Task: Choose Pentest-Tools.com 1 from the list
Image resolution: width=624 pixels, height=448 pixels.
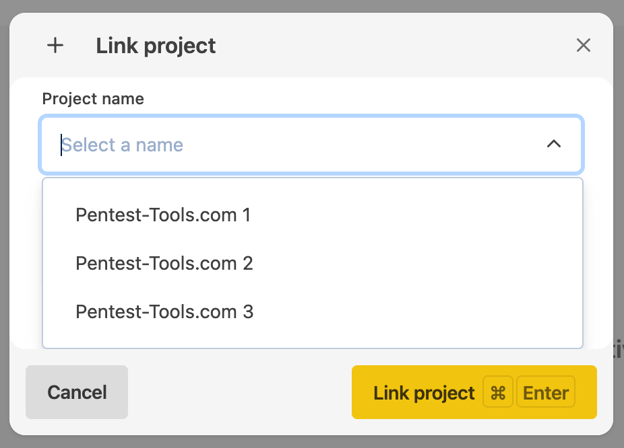Action: point(312,215)
